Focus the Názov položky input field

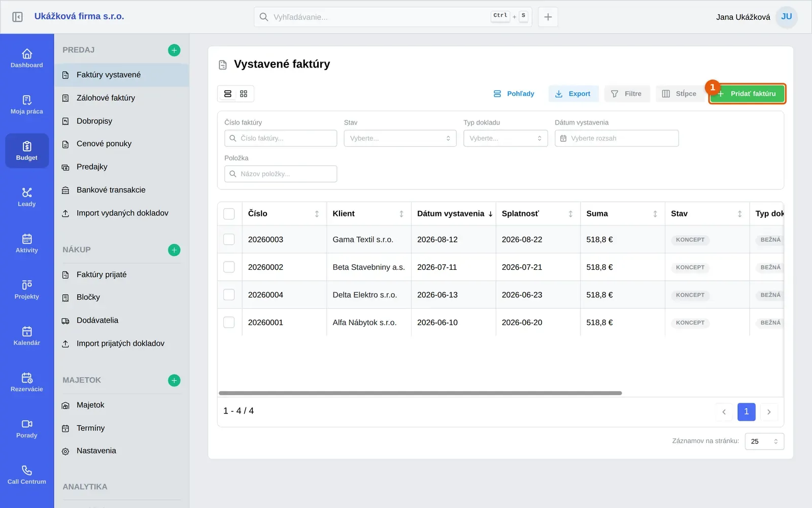pyautogui.click(x=281, y=174)
